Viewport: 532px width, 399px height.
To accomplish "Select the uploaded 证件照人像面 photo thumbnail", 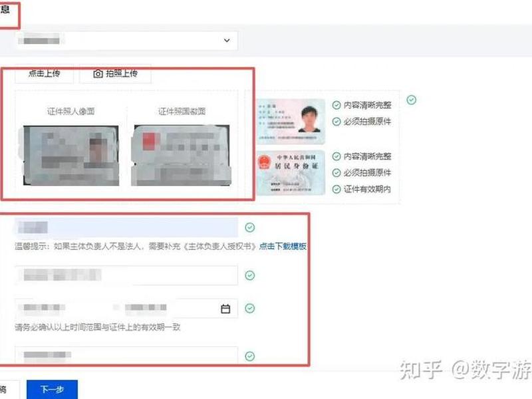I will click(71, 156).
